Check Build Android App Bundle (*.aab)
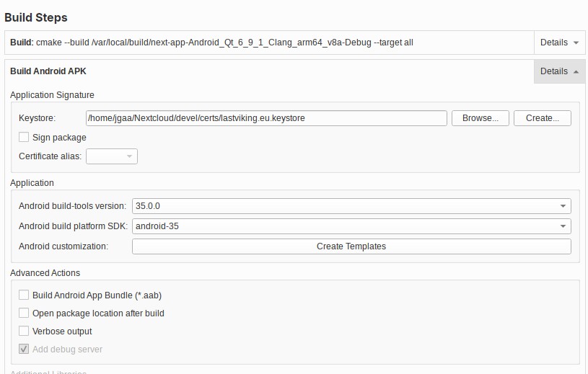This screenshot has height=374, width=588. [25, 295]
